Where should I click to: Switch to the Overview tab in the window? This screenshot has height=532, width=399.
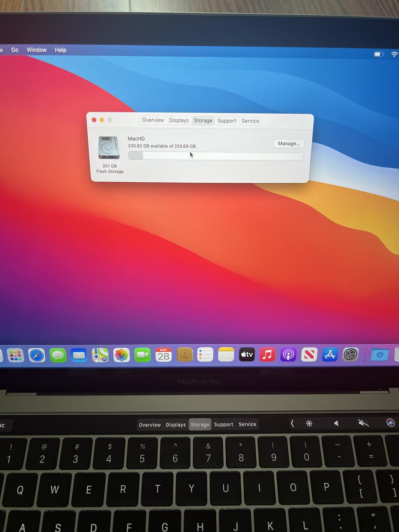[153, 120]
